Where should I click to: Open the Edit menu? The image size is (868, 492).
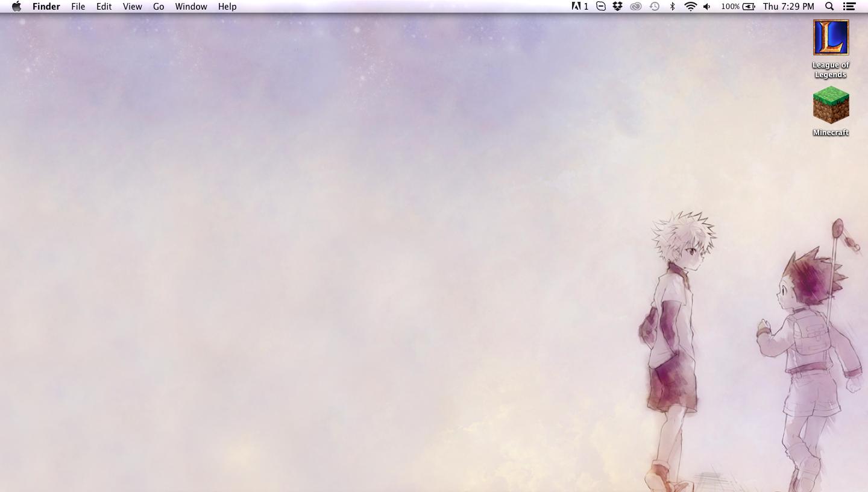pyautogui.click(x=104, y=7)
